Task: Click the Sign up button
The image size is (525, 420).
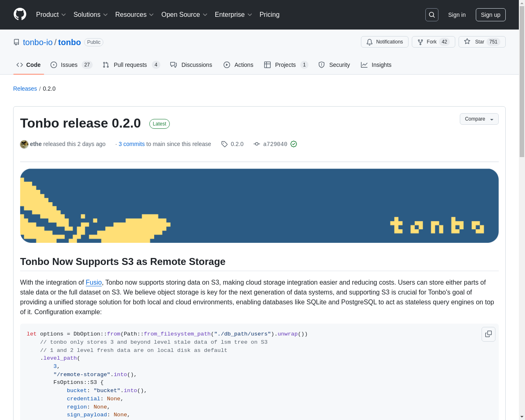Action: click(x=491, y=15)
